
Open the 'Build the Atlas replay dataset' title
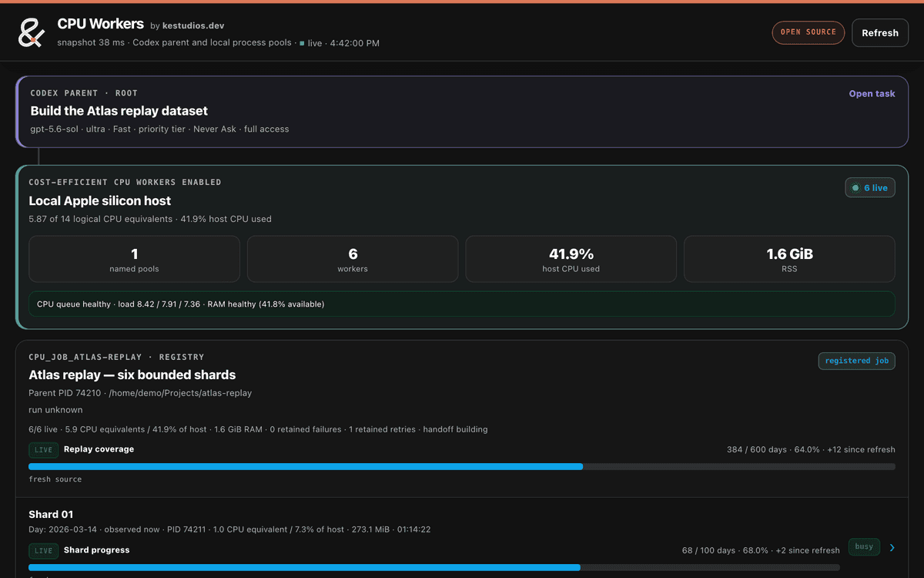(x=119, y=111)
